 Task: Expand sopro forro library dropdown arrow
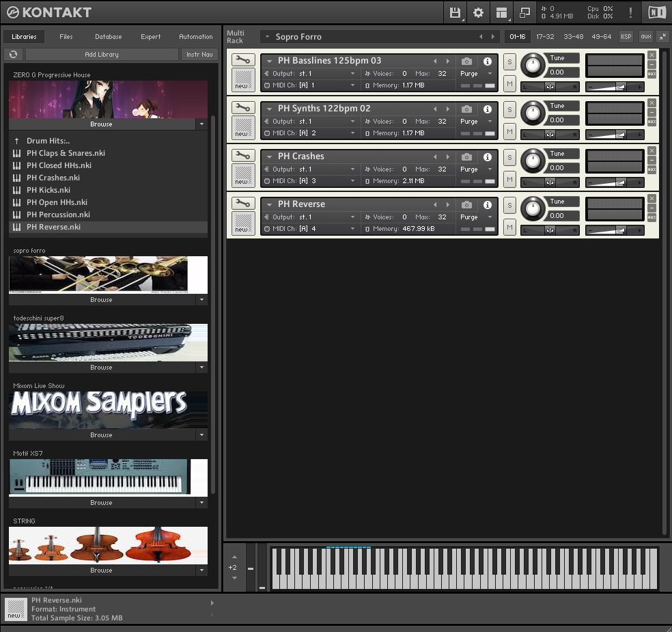click(201, 300)
